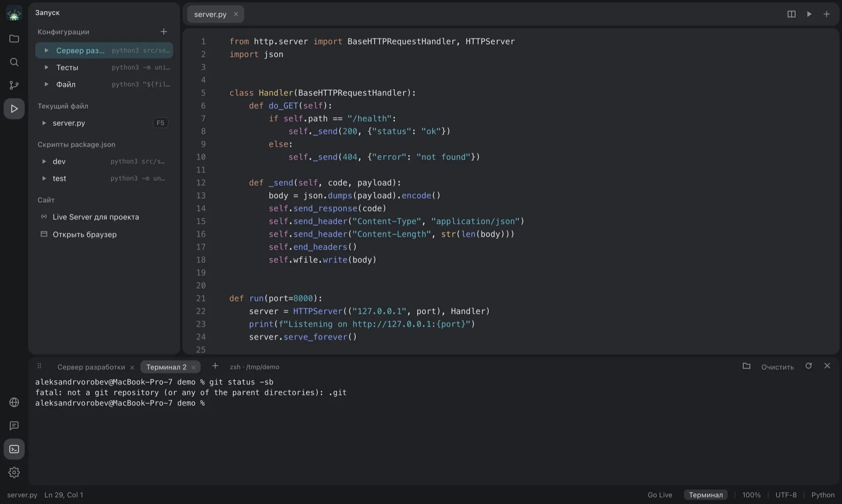This screenshot has height=504, width=842.
Task: Close the server.py editor tab
Action: click(x=236, y=14)
